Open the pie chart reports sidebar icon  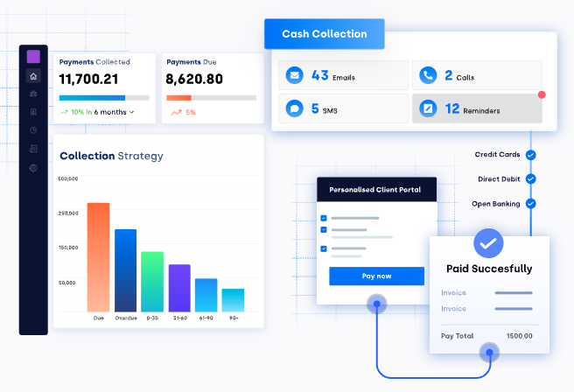tap(33, 130)
